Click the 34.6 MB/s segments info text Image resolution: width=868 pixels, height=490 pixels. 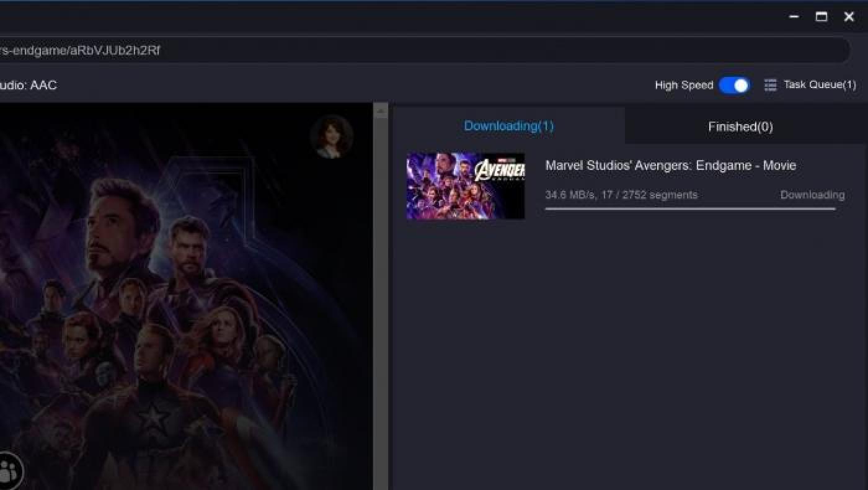click(x=621, y=195)
